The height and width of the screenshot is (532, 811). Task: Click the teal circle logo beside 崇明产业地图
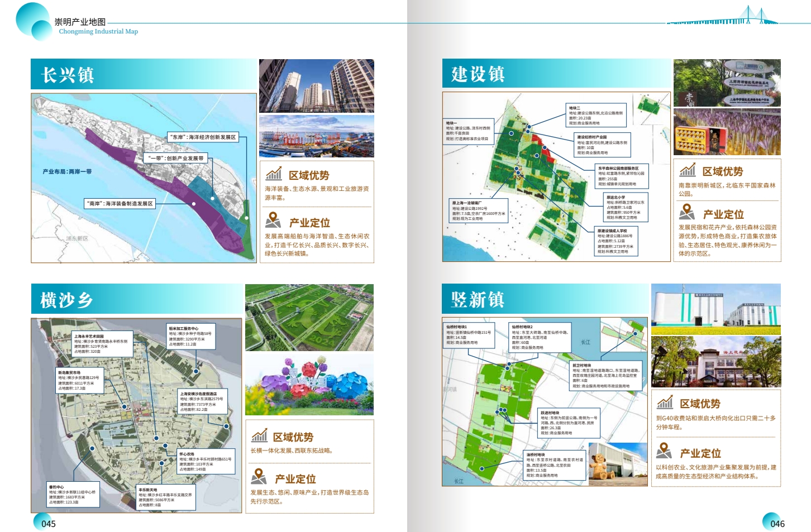click(34, 21)
